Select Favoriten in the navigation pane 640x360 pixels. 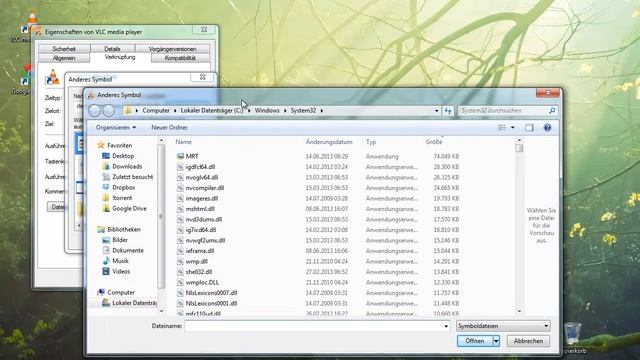[120, 145]
